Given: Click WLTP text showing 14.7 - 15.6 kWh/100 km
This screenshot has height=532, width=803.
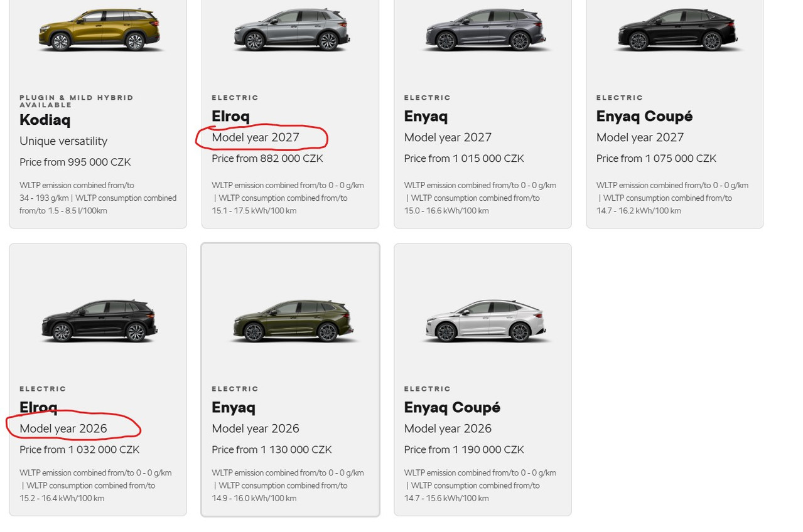Looking at the screenshot, I should 480,486.
